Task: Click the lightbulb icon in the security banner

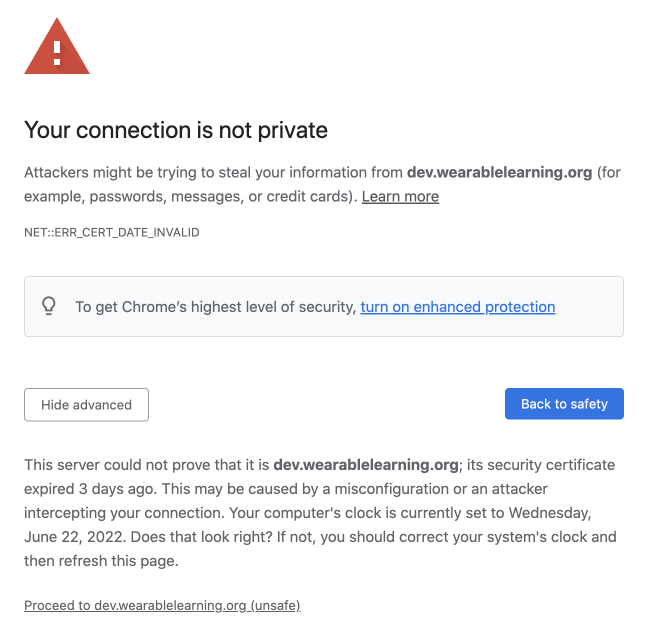Action: pos(48,306)
